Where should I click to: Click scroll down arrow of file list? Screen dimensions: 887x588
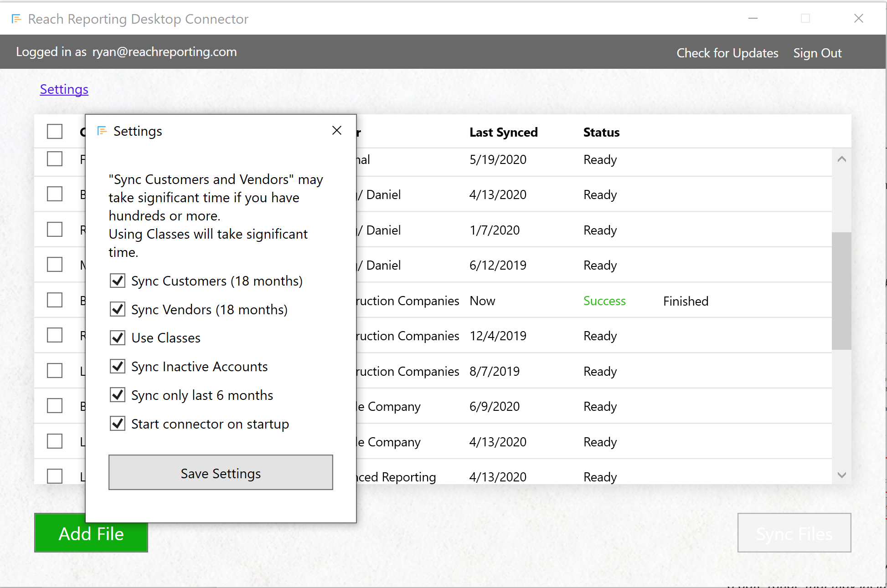(842, 475)
